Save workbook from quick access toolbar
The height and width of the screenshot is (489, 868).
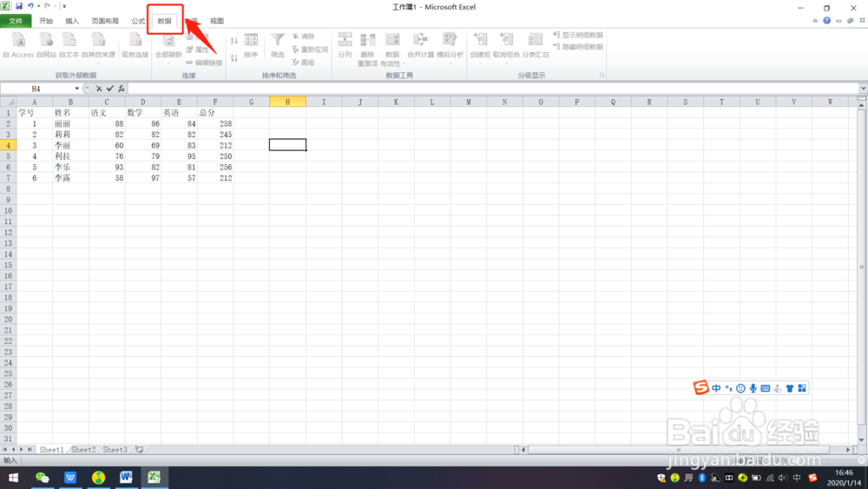[x=19, y=6]
